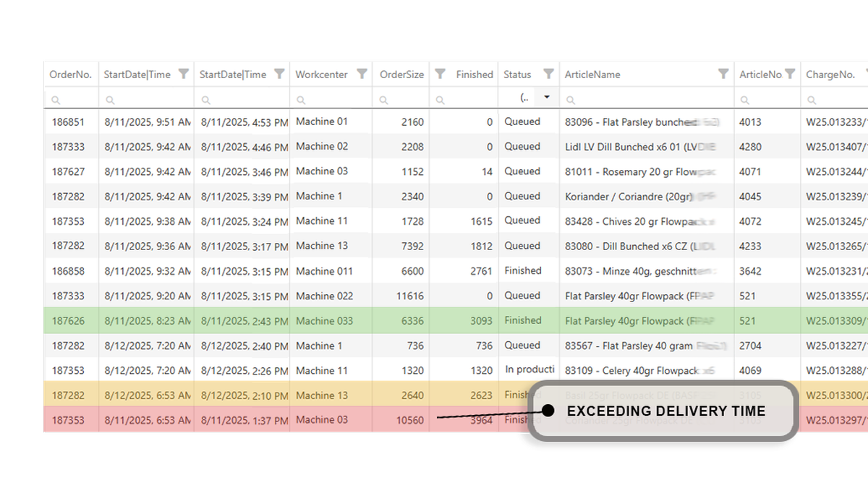Click article number 4280
Screen dimensions: 868x488
click(750, 147)
